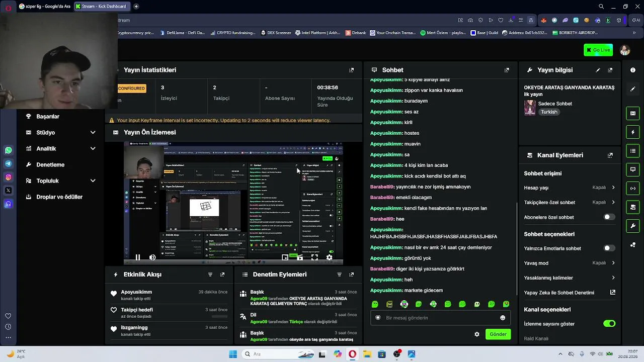Screen dimensions: 644x362
Task: Open Telegram from the Opera sidebar
Action: click(x=9, y=163)
